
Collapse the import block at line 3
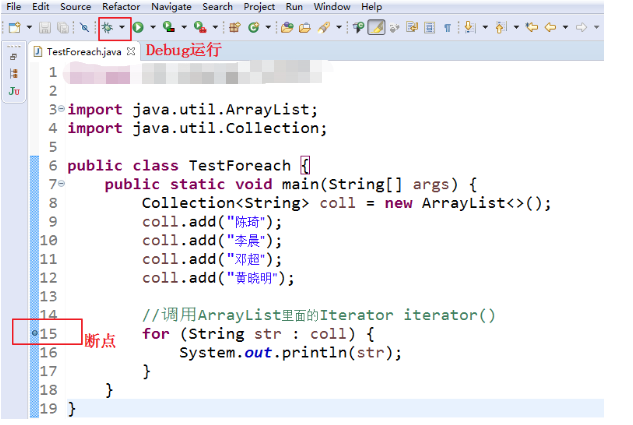pyautogui.click(x=61, y=109)
